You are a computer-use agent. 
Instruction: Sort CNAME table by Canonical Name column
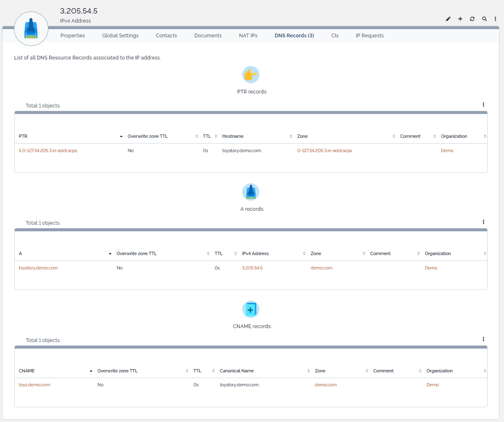coord(236,371)
